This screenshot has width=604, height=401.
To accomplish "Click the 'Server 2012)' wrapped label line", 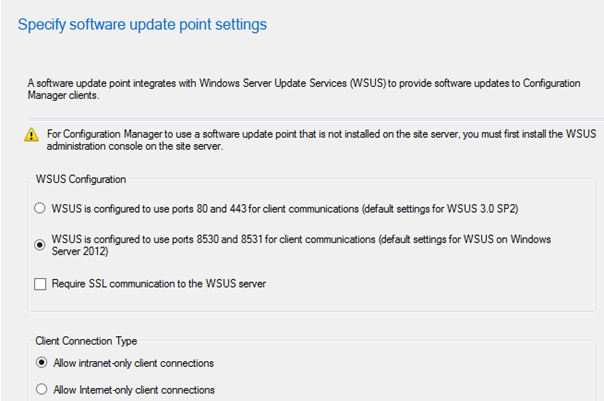I will (x=80, y=251).
